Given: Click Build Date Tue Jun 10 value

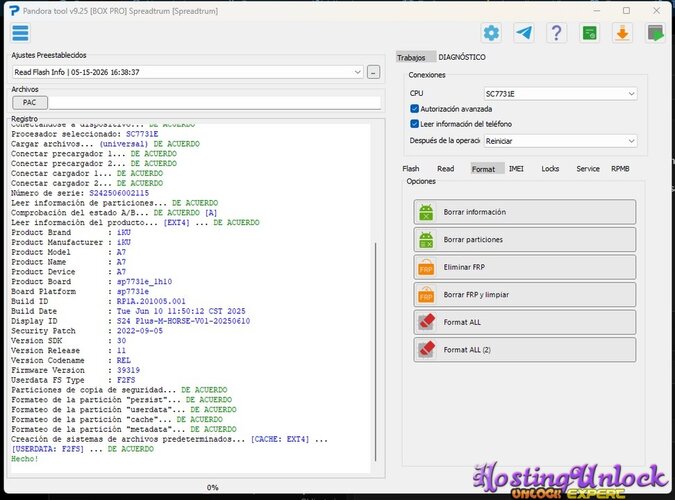Looking at the screenshot, I should coord(181,311).
